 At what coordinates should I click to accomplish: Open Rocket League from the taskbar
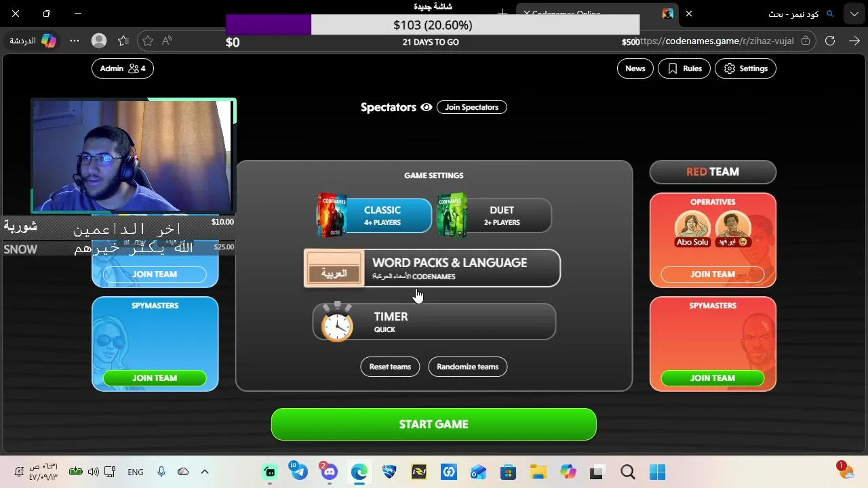(x=389, y=472)
